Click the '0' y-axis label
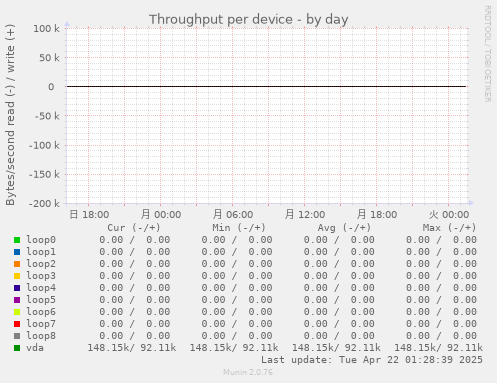The image size is (497, 383). click(x=51, y=87)
